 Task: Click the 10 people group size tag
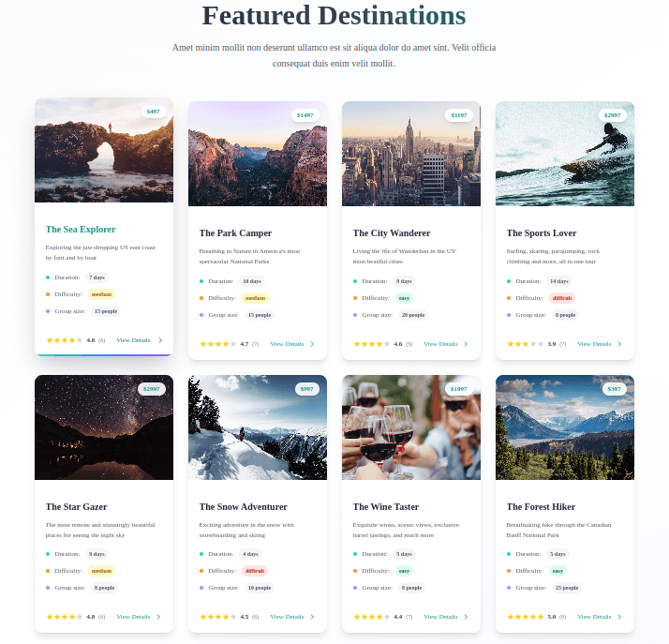[260, 588]
